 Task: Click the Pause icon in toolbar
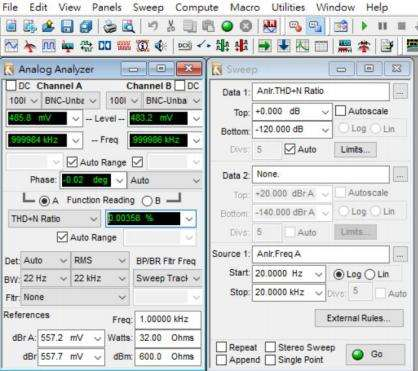(382, 26)
